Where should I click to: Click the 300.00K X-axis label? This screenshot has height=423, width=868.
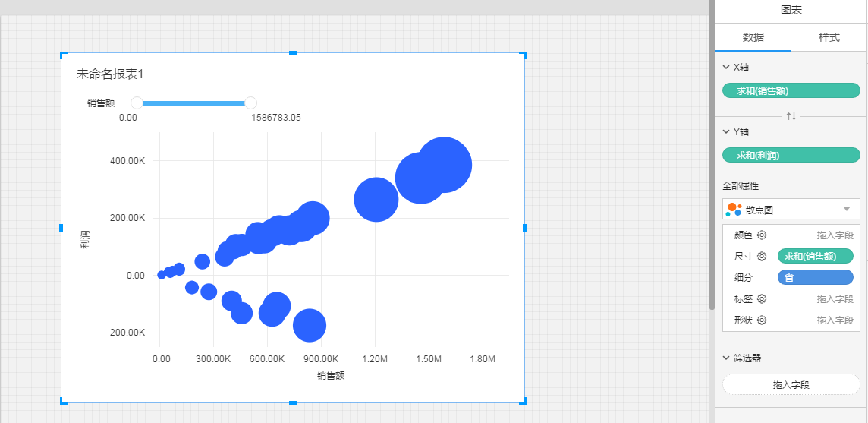tap(214, 359)
